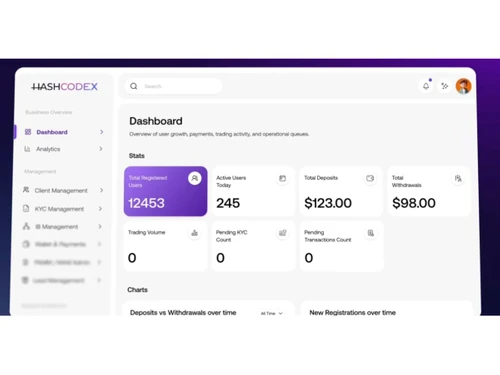This screenshot has height=375, width=500.
Task: Click the Trading Volume chart icon
Action: (195, 233)
